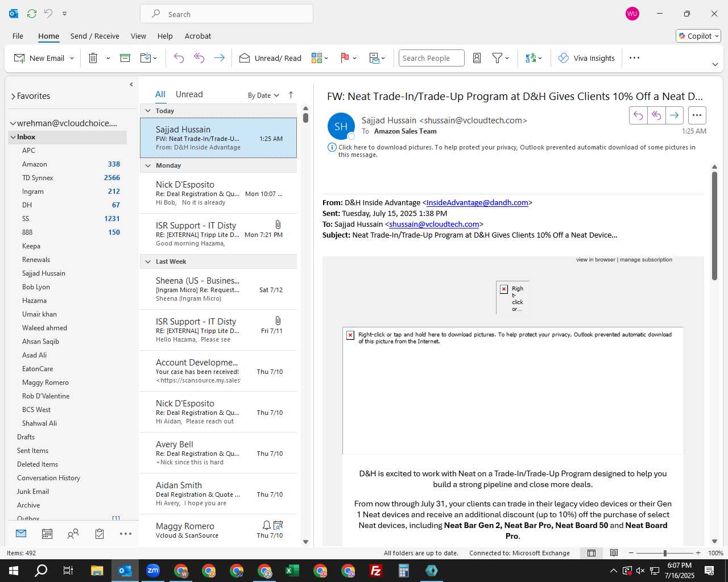Open the File menu

[x=18, y=36]
